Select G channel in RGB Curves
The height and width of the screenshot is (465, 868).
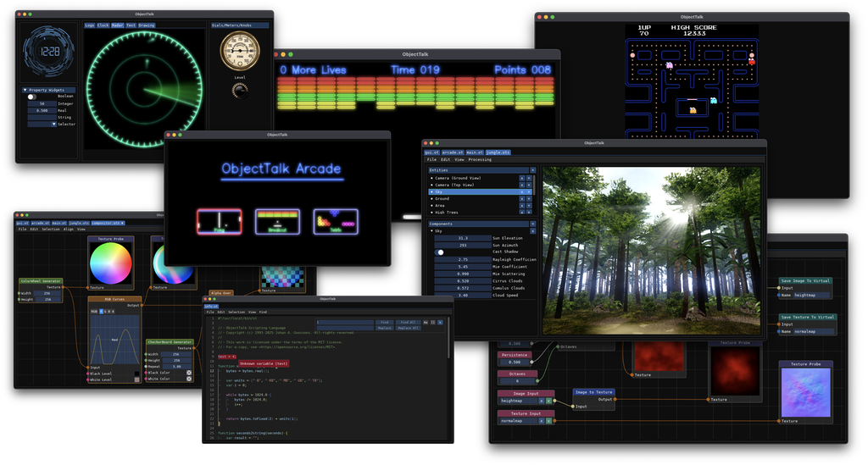click(x=105, y=312)
